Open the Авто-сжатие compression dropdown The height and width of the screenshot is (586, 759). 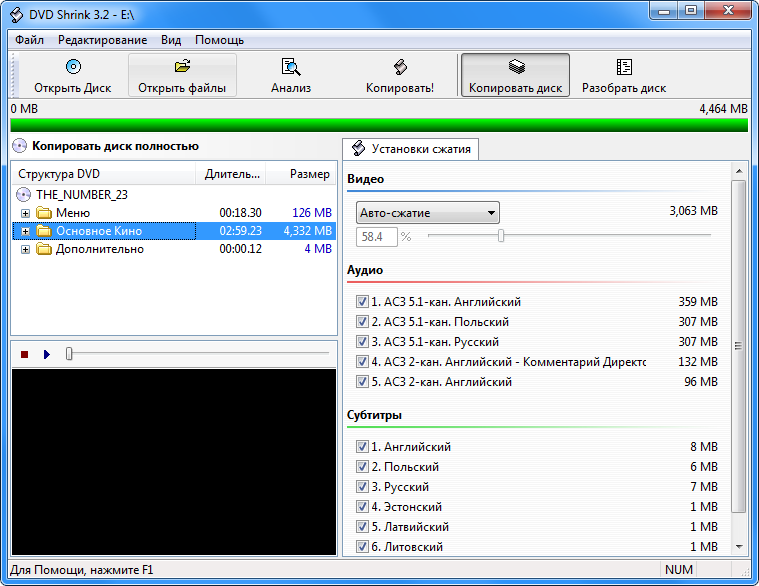point(428,213)
